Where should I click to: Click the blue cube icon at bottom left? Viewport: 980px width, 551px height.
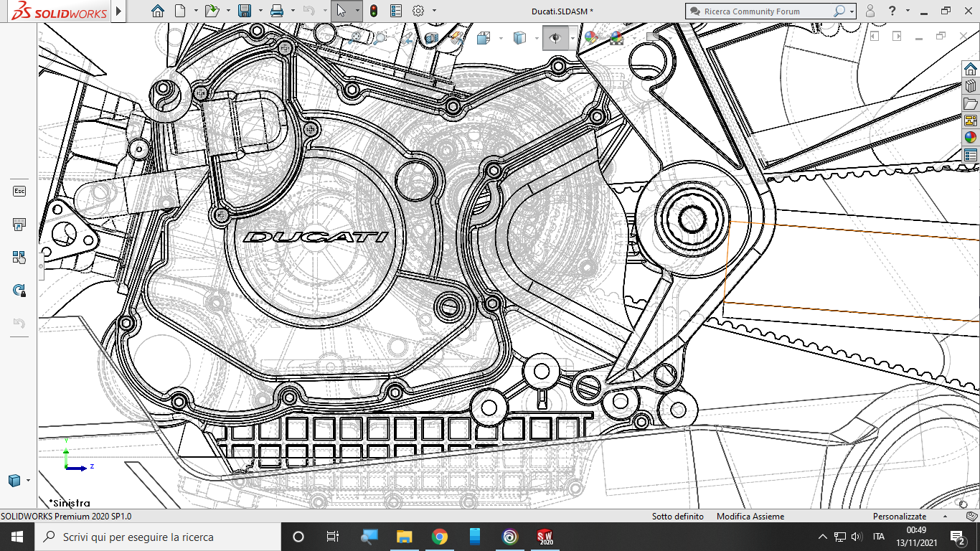14,480
